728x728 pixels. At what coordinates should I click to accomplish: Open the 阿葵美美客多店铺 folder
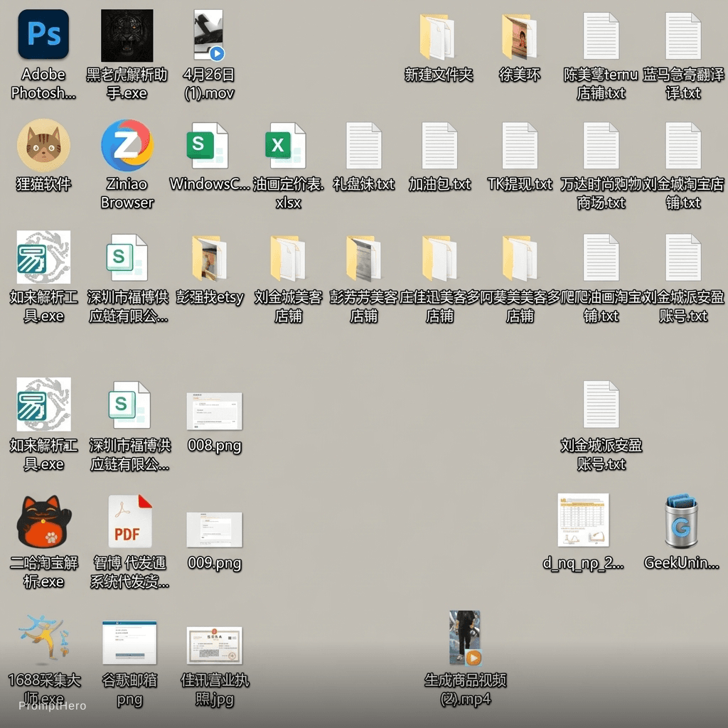tap(520, 259)
